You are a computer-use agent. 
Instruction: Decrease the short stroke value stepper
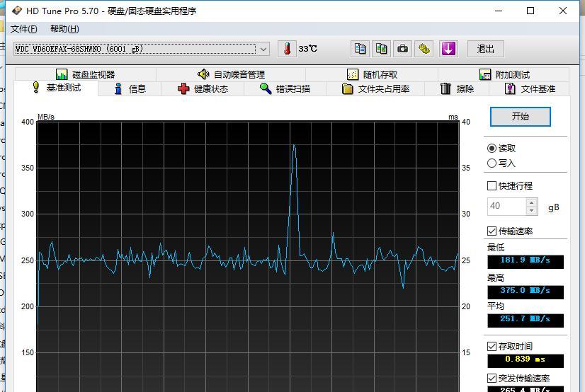[x=532, y=211]
